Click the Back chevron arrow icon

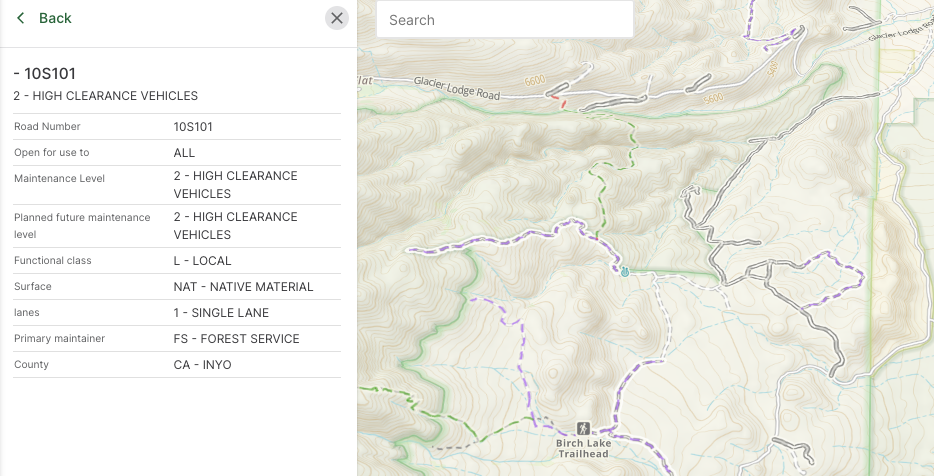pos(20,18)
